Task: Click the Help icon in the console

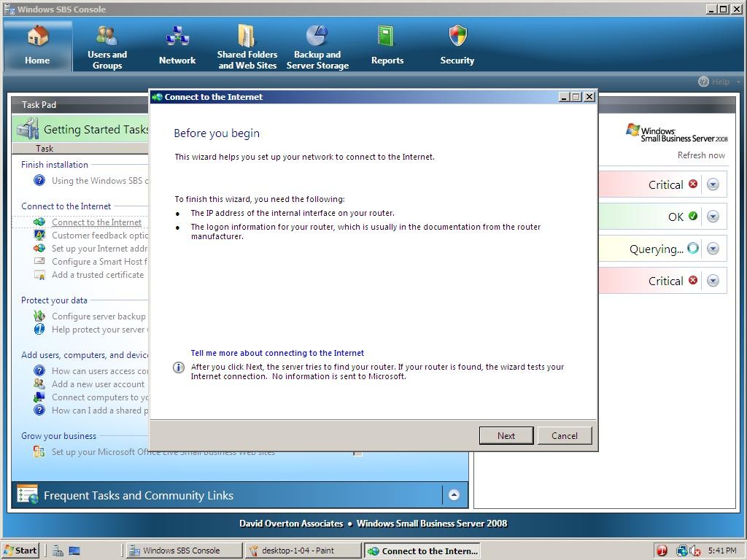Action: click(x=703, y=82)
